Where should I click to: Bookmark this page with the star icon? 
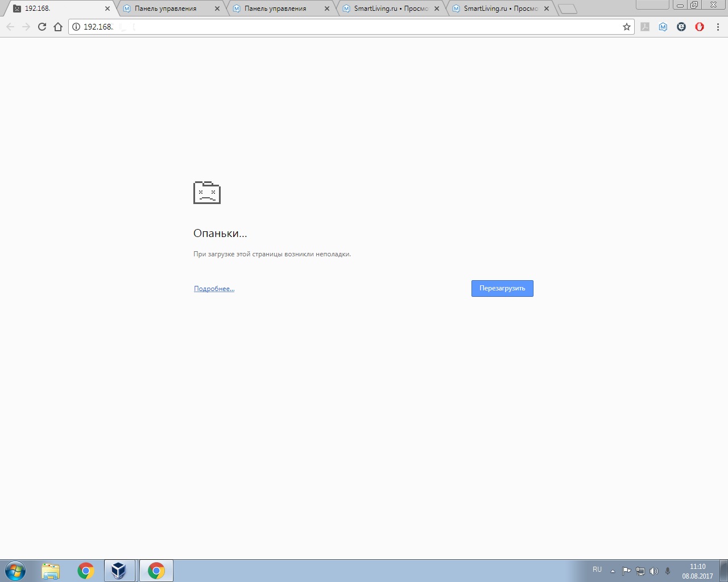pyautogui.click(x=627, y=27)
